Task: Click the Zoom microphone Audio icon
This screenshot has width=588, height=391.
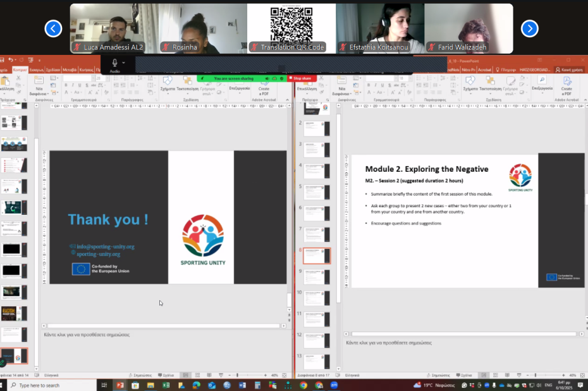Action: (114, 63)
